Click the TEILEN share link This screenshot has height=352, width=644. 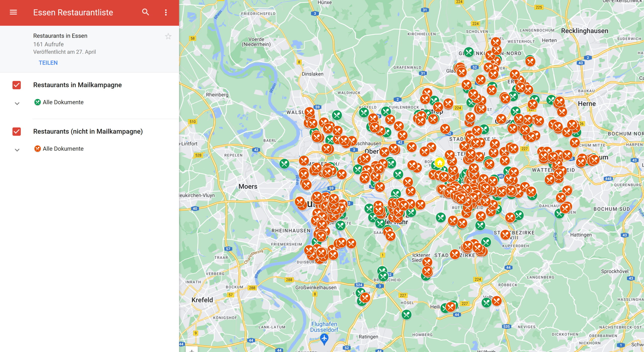[48, 63]
